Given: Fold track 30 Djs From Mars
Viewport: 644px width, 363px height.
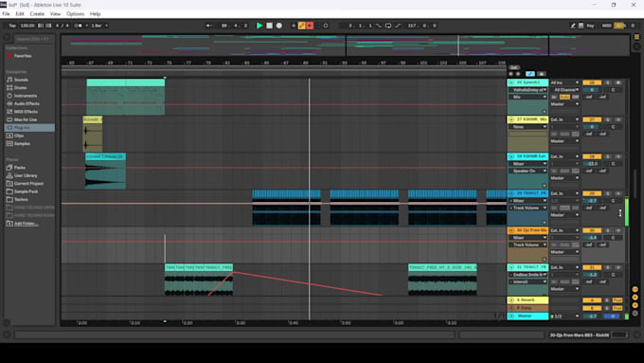Looking at the screenshot, I should tap(511, 230).
